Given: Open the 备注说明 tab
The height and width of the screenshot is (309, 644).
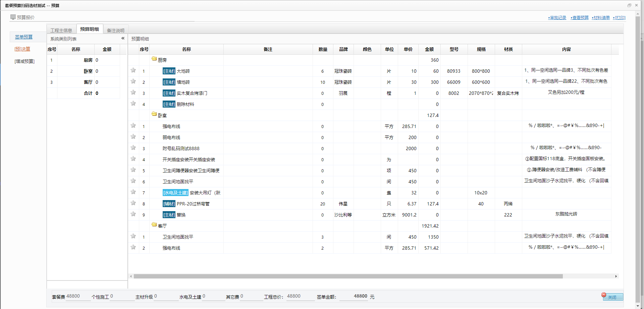Looking at the screenshot, I should click(x=115, y=30).
